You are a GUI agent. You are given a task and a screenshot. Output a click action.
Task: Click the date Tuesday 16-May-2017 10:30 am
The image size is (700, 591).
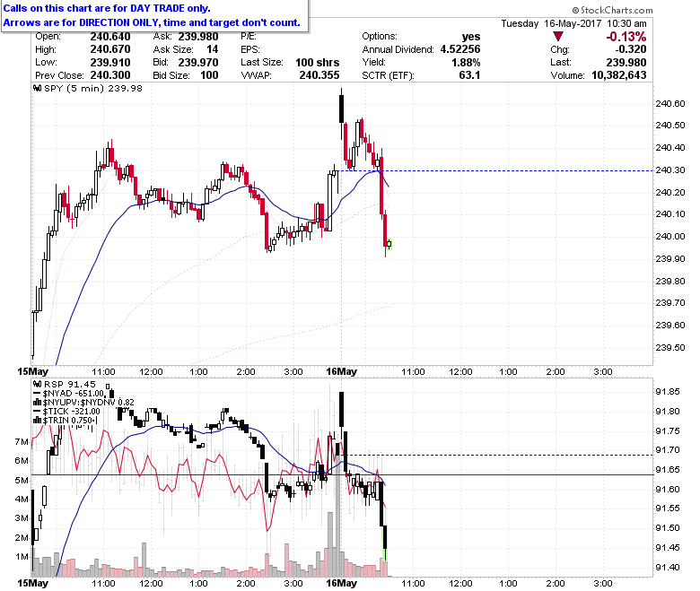click(573, 23)
